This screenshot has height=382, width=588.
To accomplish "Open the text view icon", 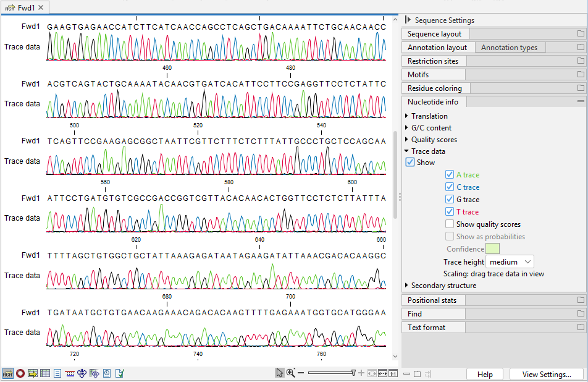I will pos(57,373).
